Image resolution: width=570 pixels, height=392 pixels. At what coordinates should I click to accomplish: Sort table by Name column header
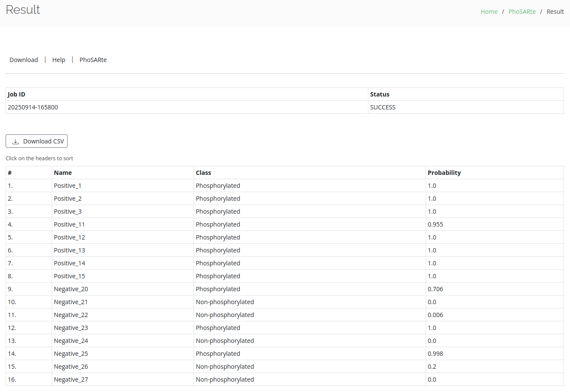coord(63,173)
